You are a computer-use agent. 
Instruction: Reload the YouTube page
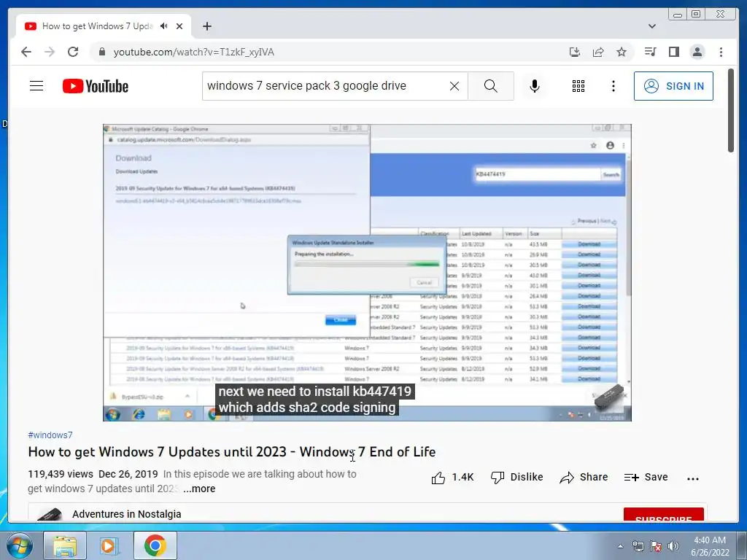(73, 52)
